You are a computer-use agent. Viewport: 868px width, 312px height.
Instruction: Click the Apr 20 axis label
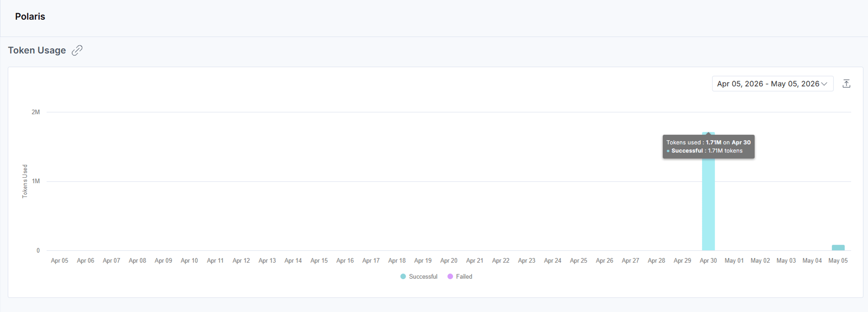coord(448,260)
